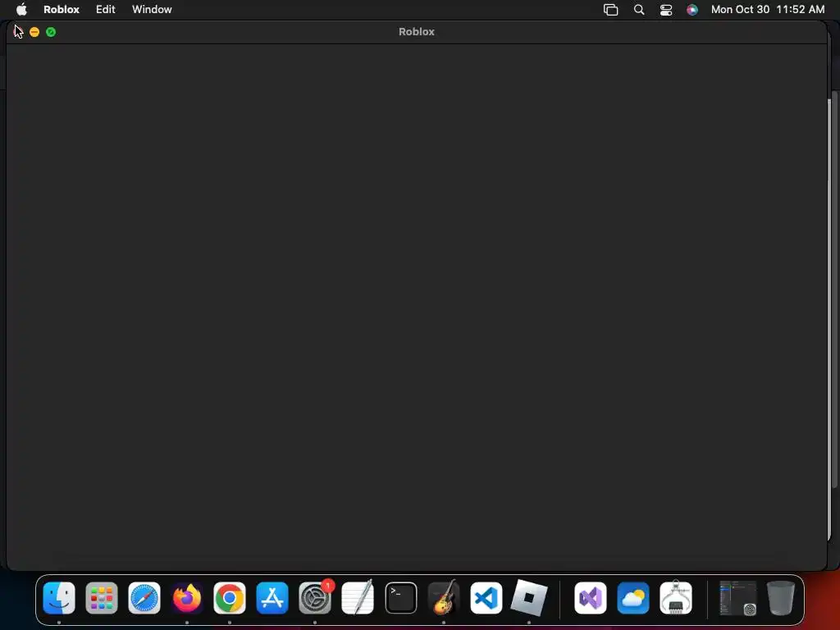This screenshot has height=630, width=840.
Task: Launch Firefox from the Dock
Action: click(x=187, y=597)
